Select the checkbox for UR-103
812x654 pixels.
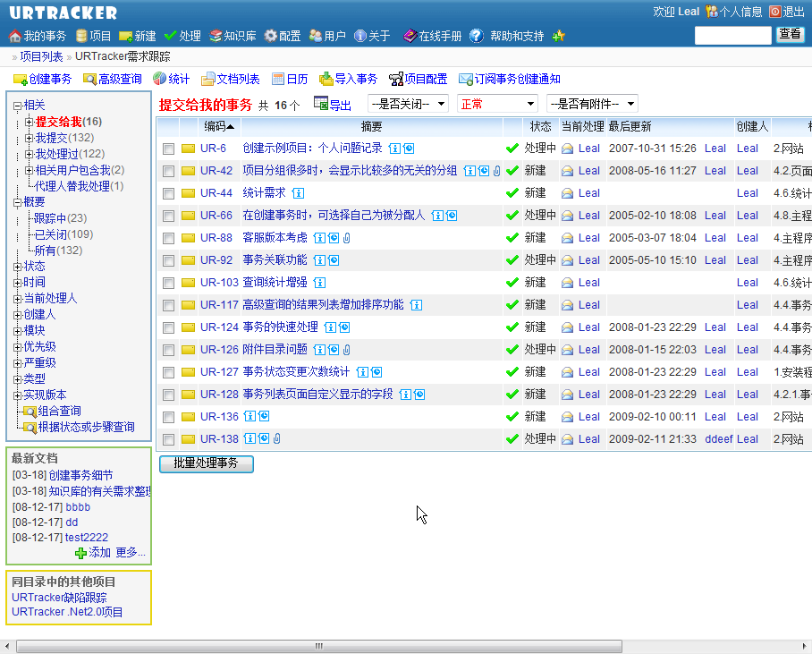[x=168, y=283]
